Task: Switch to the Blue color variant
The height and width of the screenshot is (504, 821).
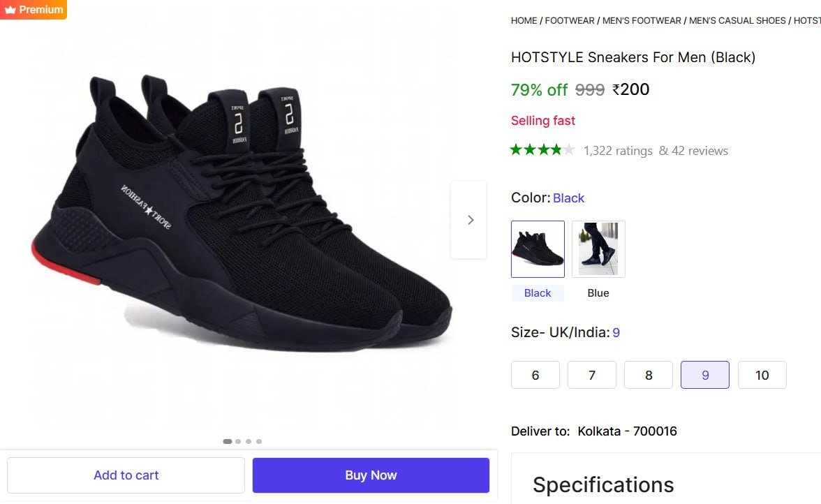Action: click(598, 249)
